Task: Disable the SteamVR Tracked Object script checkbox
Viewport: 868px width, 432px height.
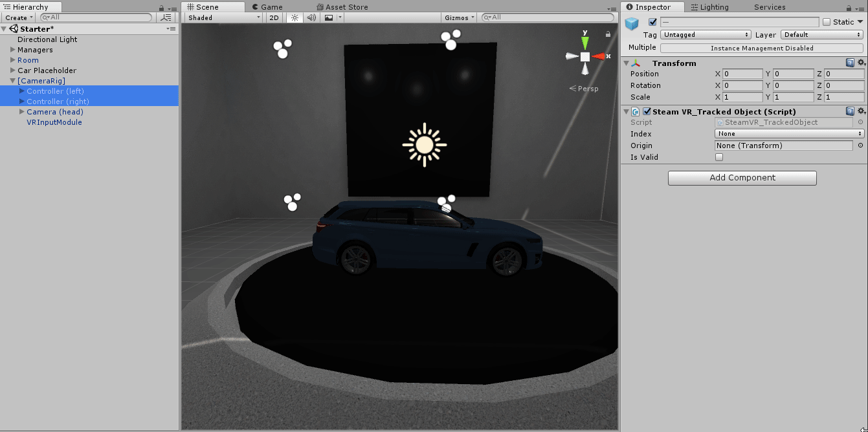Action: click(647, 111)
